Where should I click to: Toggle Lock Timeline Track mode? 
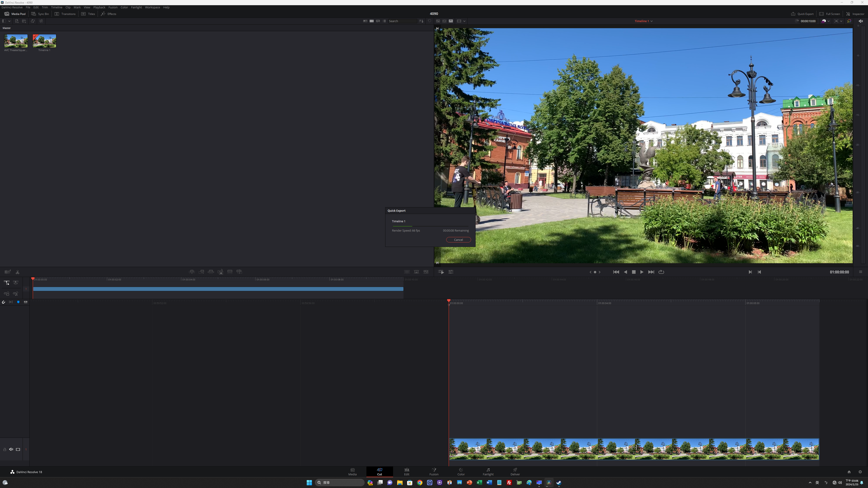point(6,283)
